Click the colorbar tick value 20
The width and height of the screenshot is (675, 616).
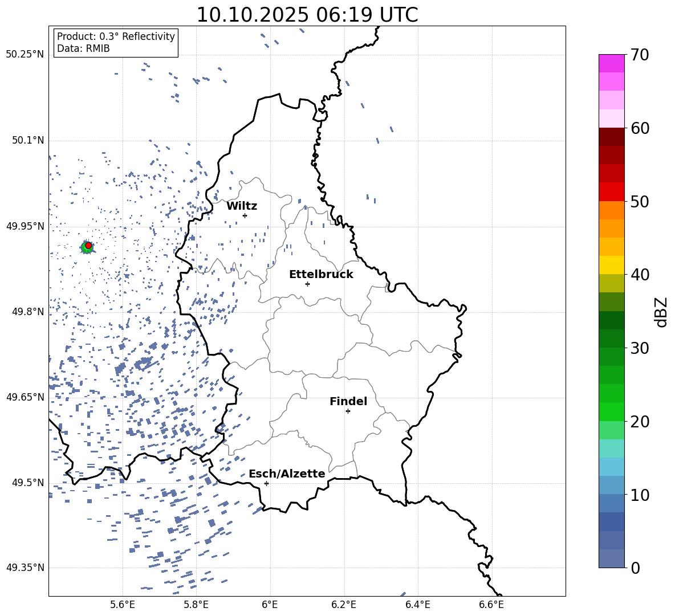[640, 422]
